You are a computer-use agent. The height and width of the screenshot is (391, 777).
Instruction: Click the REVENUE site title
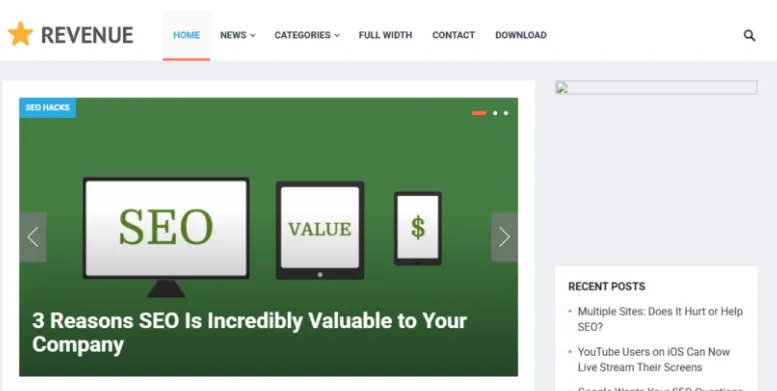pos(87,35)
